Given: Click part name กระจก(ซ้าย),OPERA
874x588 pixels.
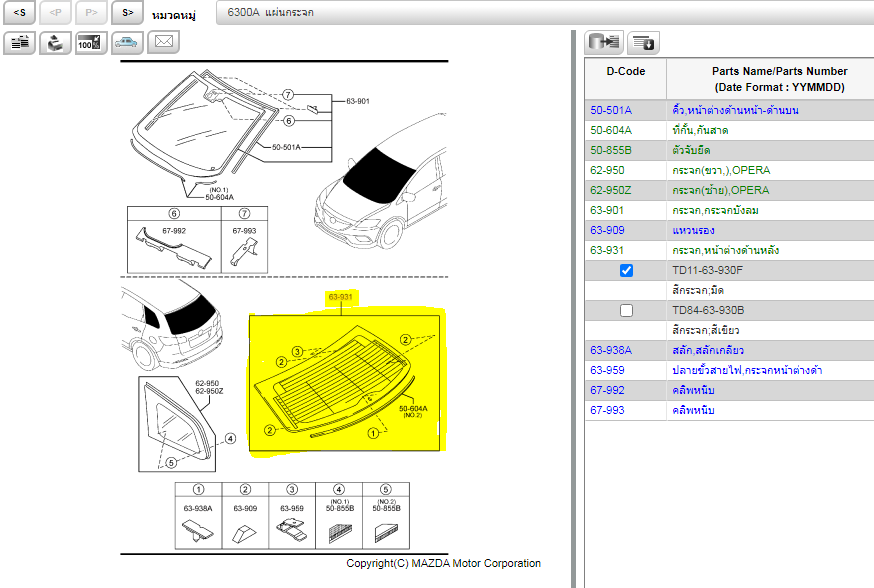Looking at the screenshot, I should tap(721, 191).
